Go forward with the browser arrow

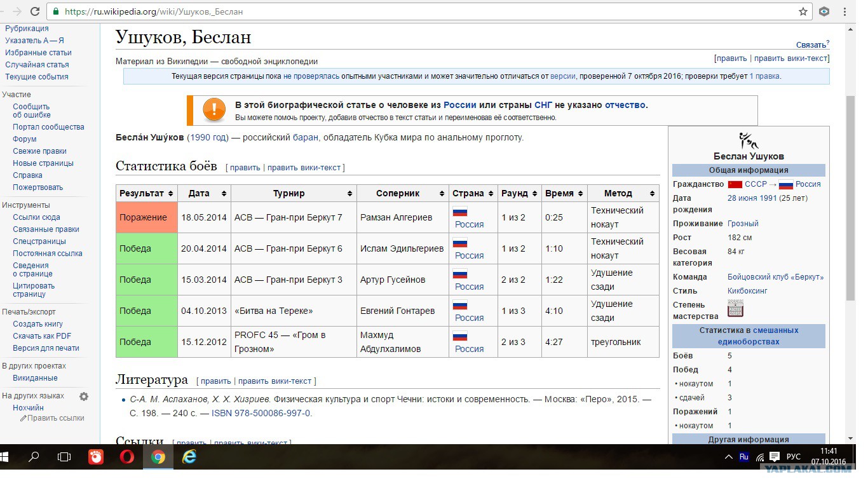[17, 11]
